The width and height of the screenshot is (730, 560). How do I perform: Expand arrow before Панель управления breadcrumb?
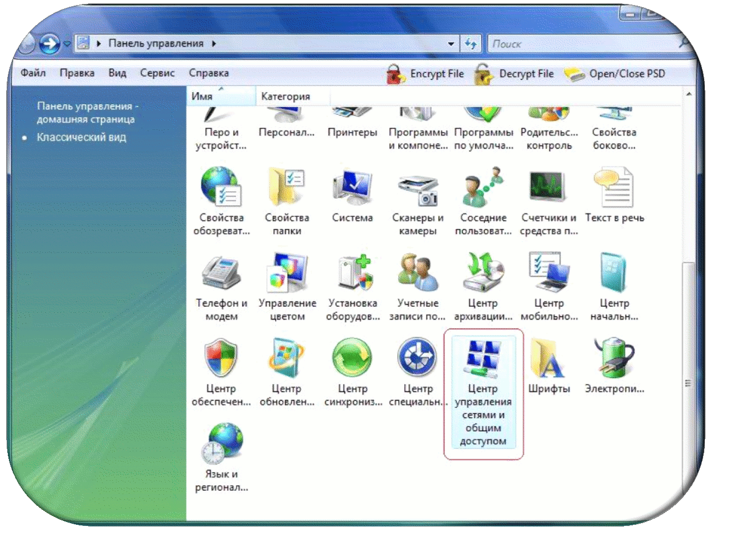coord(99,44)
